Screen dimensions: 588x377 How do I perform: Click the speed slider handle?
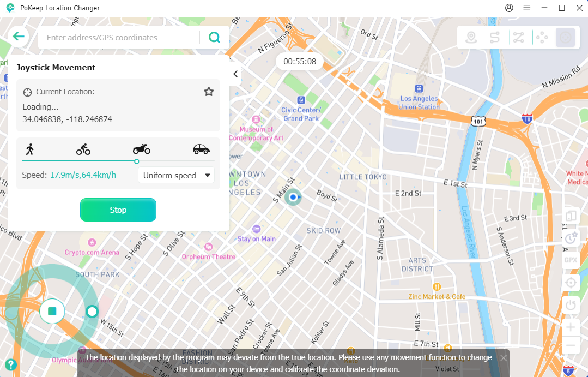136,161
